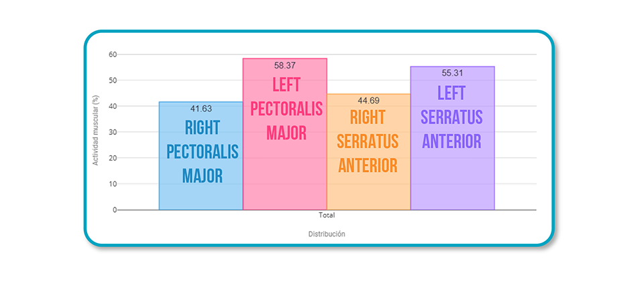Click the 0 y-axis tick label

[115, 209]
